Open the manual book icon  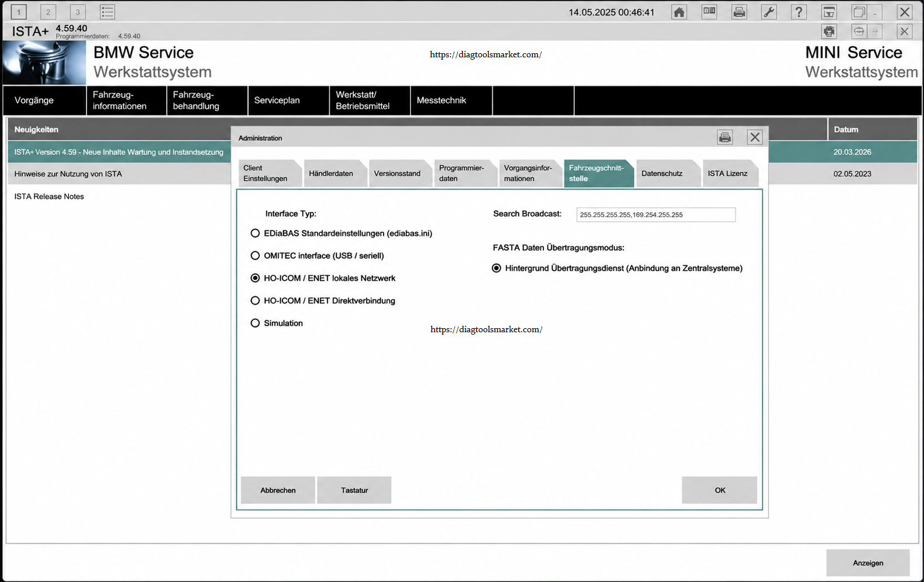coord(709,12)
